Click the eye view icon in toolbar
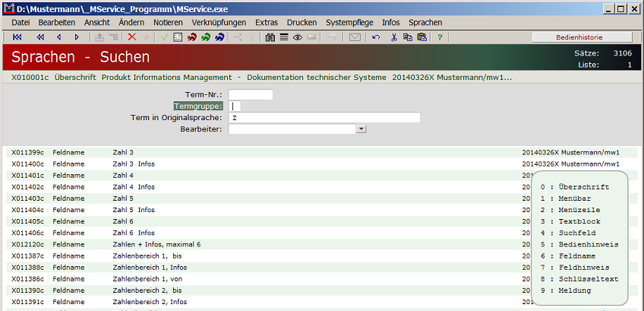Image resolution: width=644 pixels, height=311 pixels. pyautogui.click(x=297, y=37)
